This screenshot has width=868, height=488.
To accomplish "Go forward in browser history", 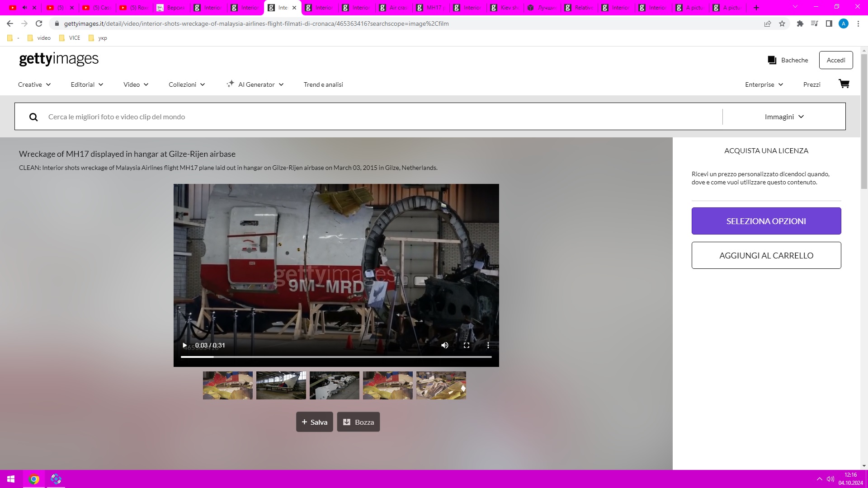I will (24, 23).
